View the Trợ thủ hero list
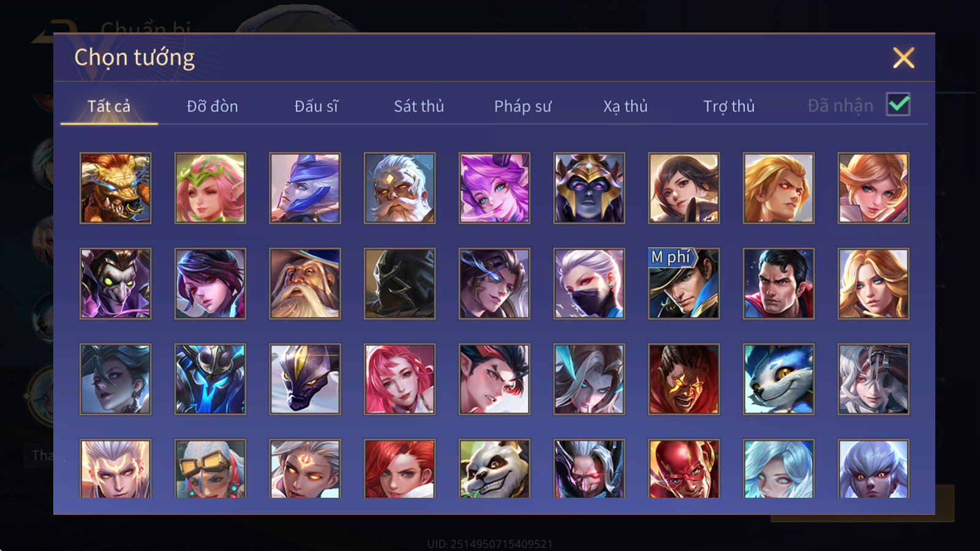 click(x=729, y=107)
